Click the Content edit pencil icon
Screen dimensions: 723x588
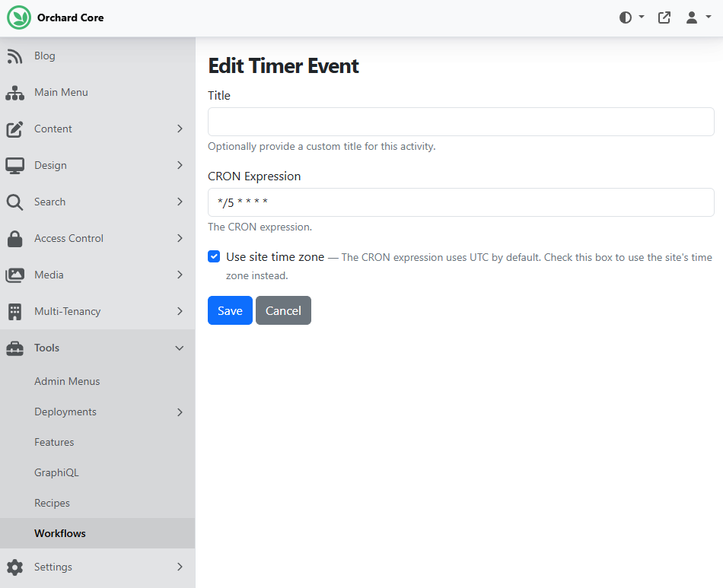[x=14, y=129]
